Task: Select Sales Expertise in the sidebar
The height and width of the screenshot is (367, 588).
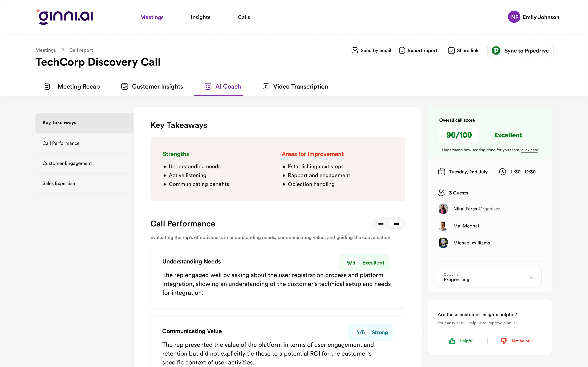Action: pos(58,183)
